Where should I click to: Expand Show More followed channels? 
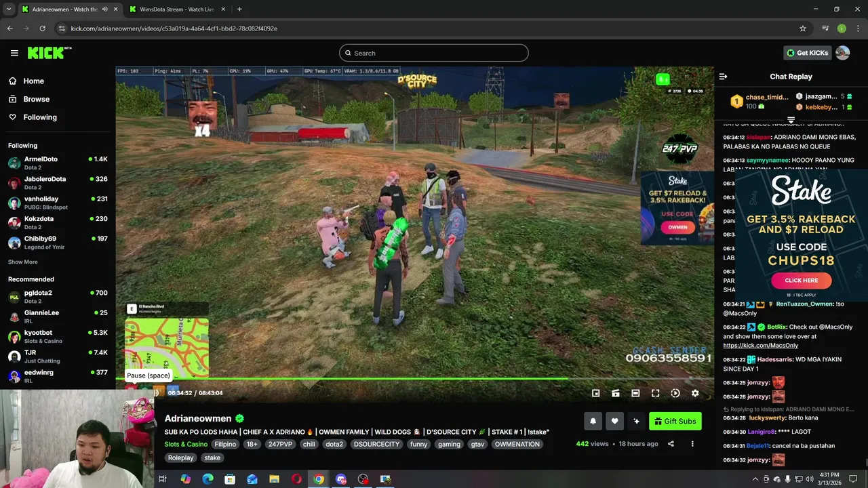23,262
